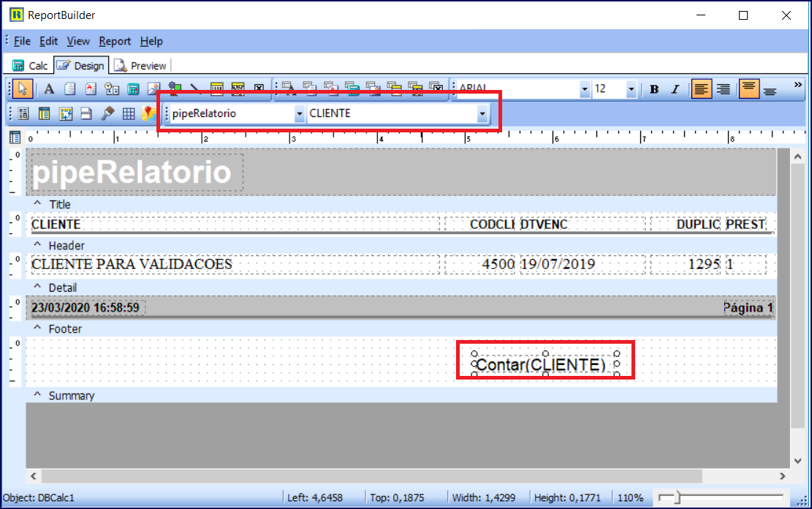This screenshot has width=812, height=509.
Task: Select the SubReport component tool
Action: 45,113
